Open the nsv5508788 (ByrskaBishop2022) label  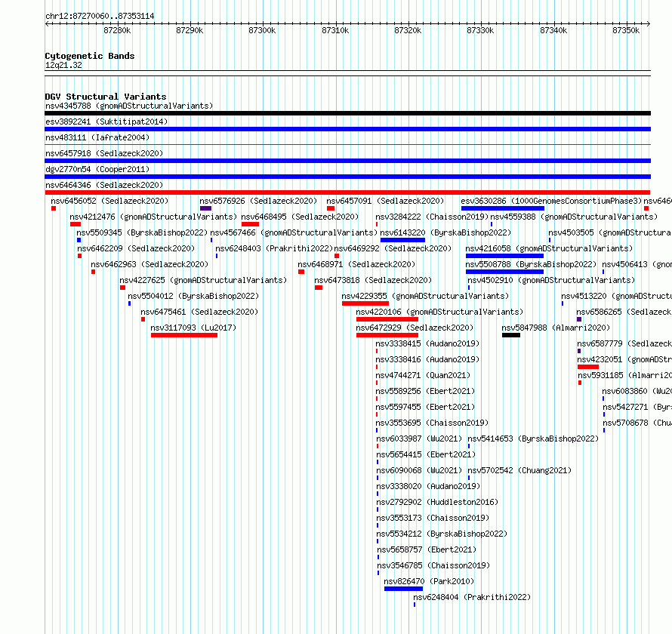531,264
